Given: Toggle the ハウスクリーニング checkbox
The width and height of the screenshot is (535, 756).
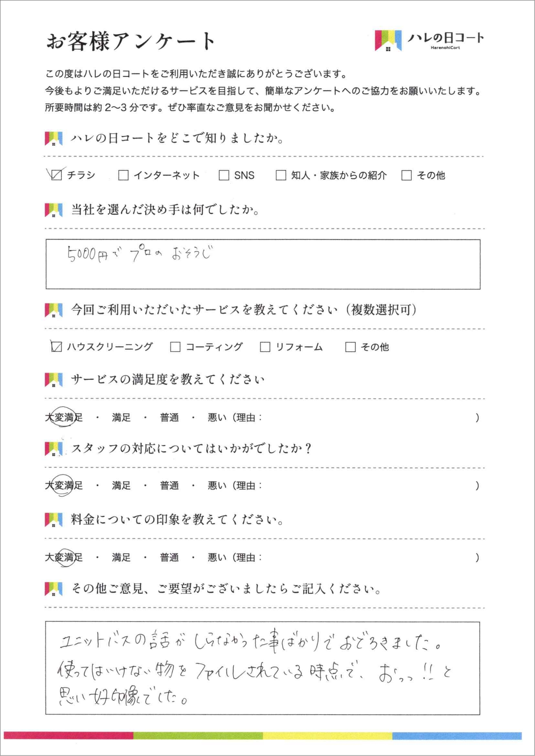Looking at the screenshot, I should 57,347.
